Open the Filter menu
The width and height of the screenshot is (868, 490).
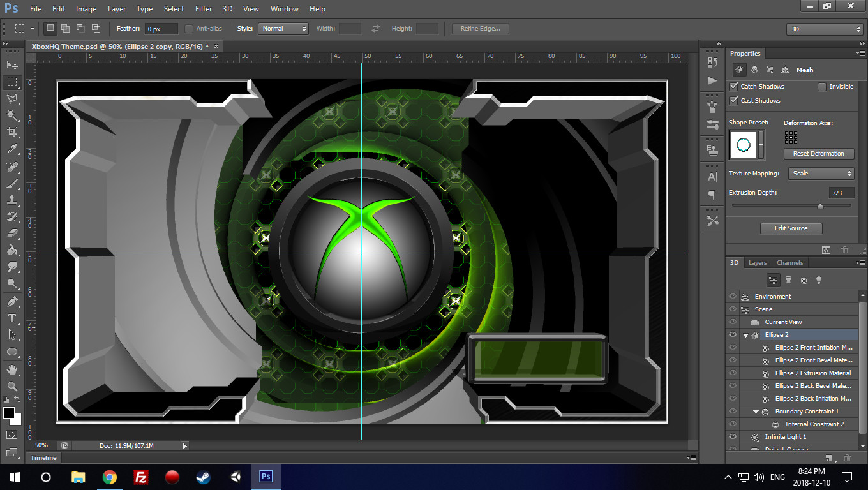[x=204, y=9]
